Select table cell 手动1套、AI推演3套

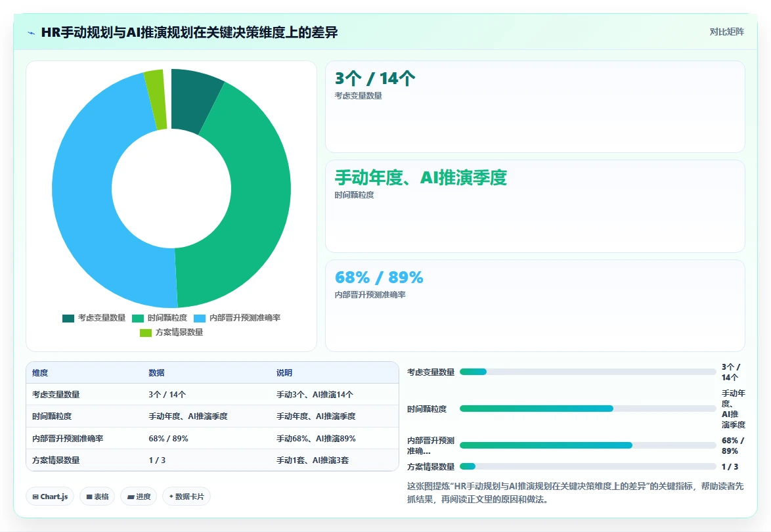[x=312, y=460]
